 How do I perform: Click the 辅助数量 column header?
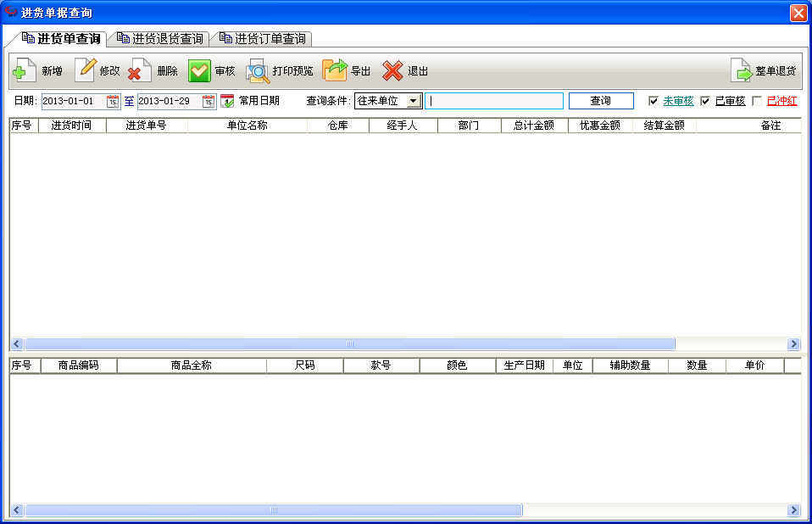coord(631,365)
